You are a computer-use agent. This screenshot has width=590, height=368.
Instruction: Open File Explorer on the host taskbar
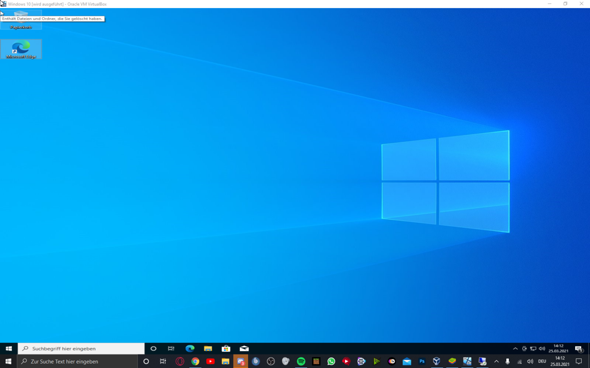tap(225, 361)
